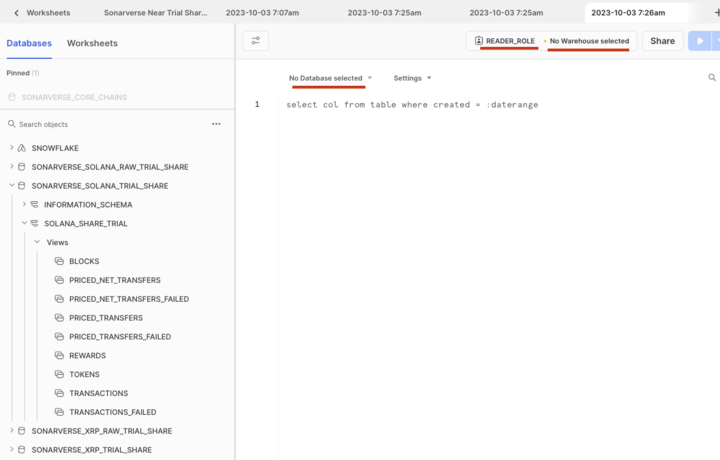The image size is (720, 460).
Task: Click the TRANSACTIONS view icon
Action: click(x=59, y=393)
